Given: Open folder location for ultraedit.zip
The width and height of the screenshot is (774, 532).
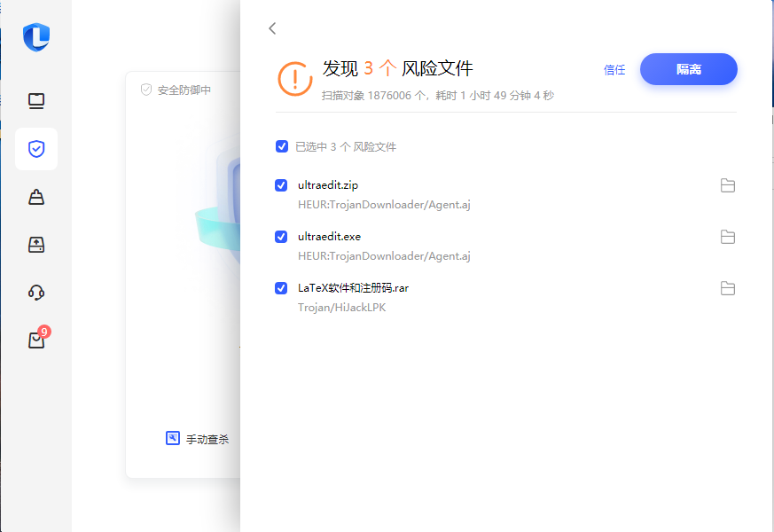Looking at the screenshot, I should (x=728, y=185).
